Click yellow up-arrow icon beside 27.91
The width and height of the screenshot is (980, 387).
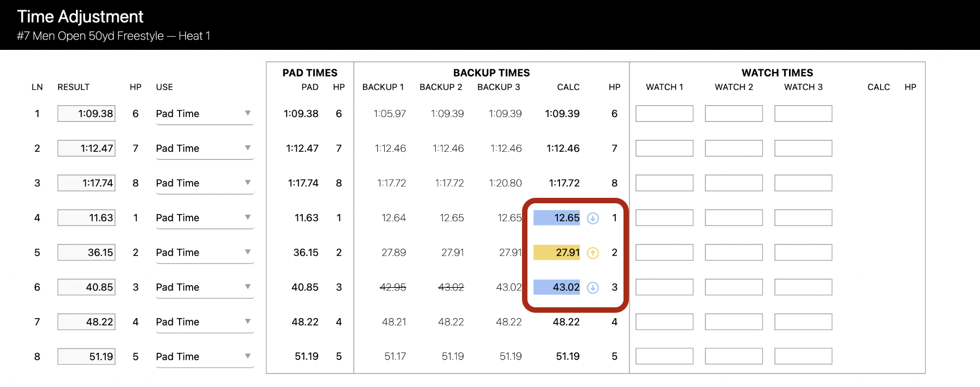[x=593, y=253]
